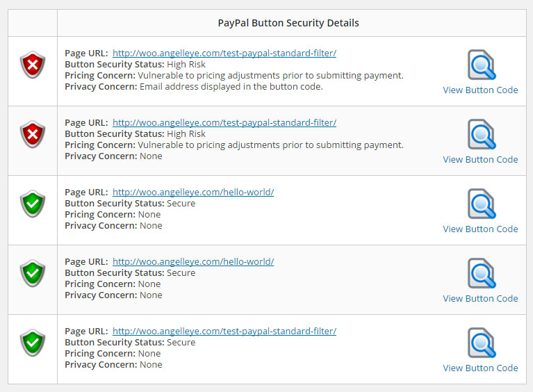Screen dimensions: 533x392
Task: Open test-paypal-standard-filter URL in second row
Action: click(x=224, y=122)
